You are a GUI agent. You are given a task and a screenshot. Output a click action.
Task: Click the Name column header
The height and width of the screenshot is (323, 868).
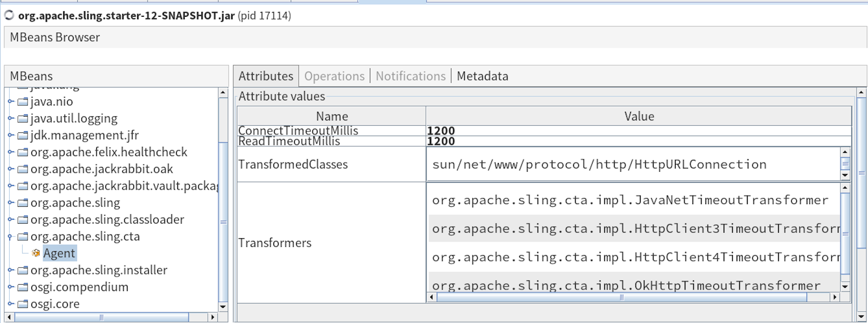tap(332, 116)
